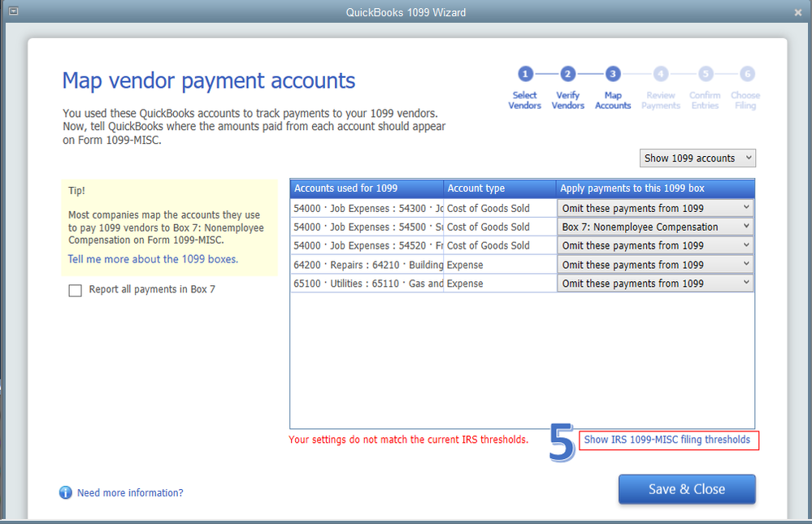
Task: Click the Account type column header
Action: click(x=500, y=188)
